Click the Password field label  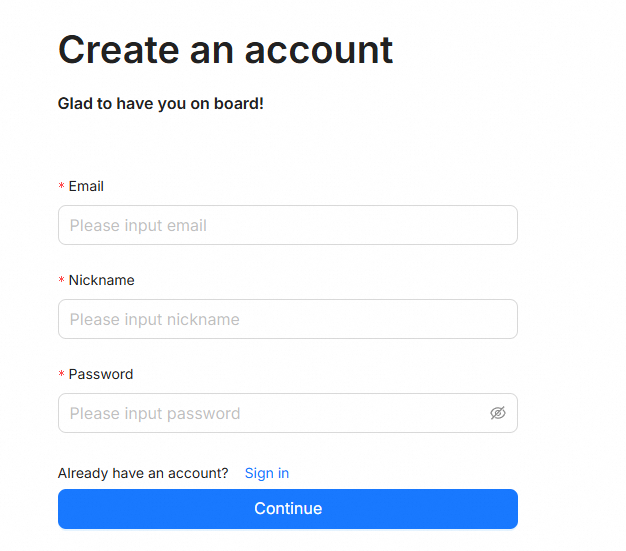[x=100, y=374]
